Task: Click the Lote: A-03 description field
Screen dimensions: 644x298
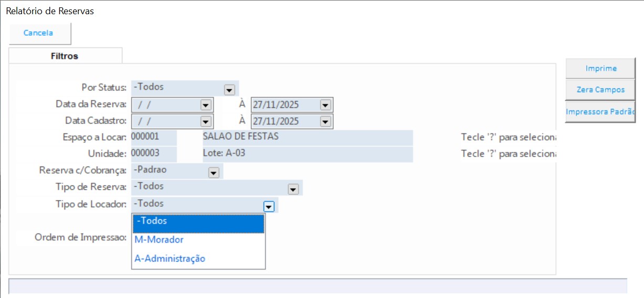Action: click(307, 154)
